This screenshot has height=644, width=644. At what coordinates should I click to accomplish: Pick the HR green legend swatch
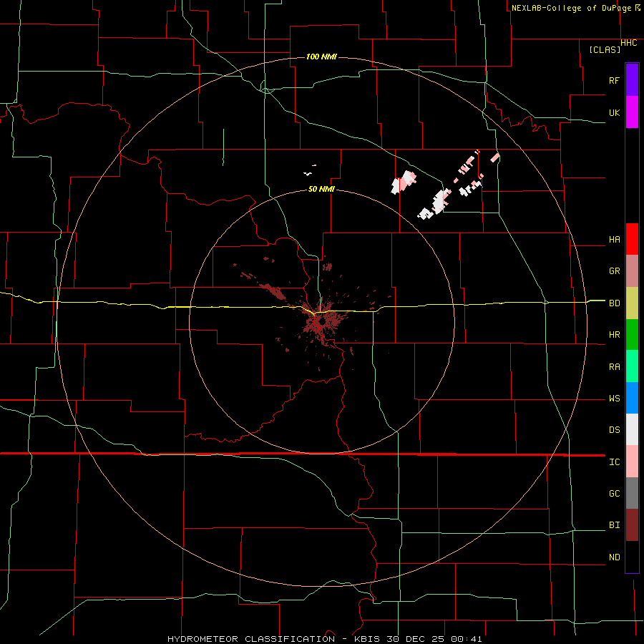632,335
